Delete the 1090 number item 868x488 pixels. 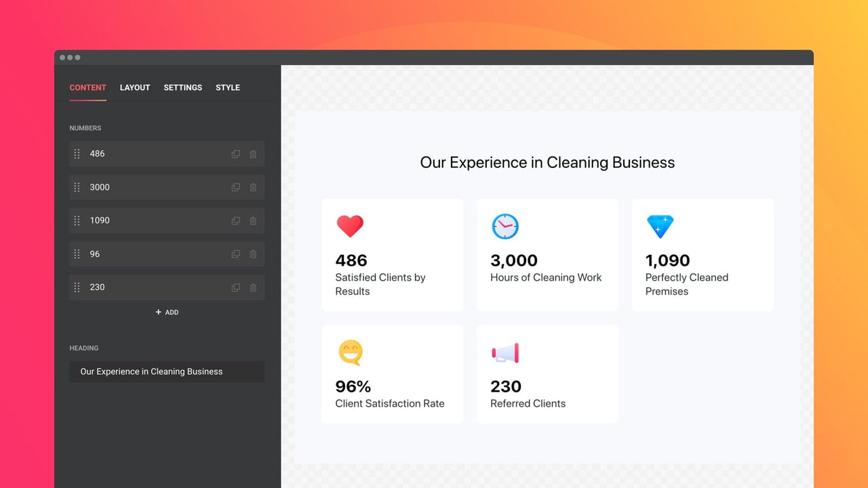click(253, 220)
